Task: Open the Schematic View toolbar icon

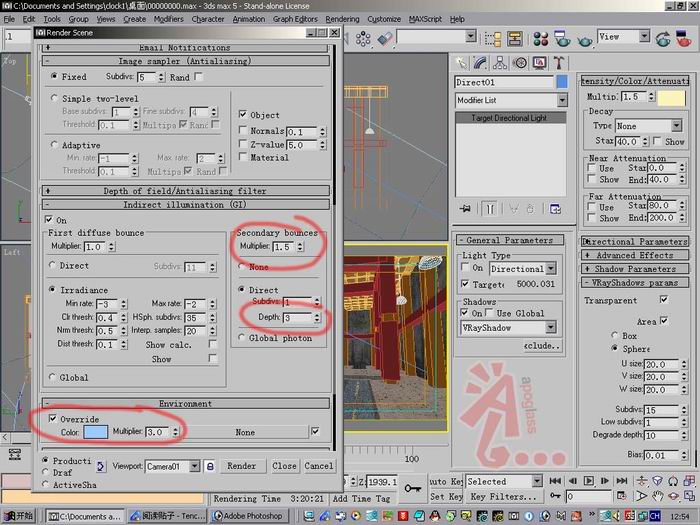Action: point(515,39)
